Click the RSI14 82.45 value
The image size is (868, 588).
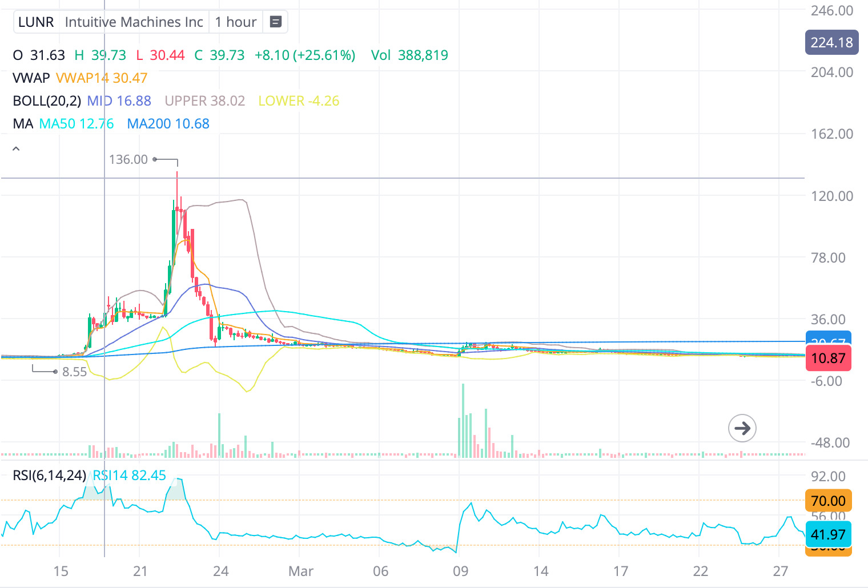[x=130, y=475]
